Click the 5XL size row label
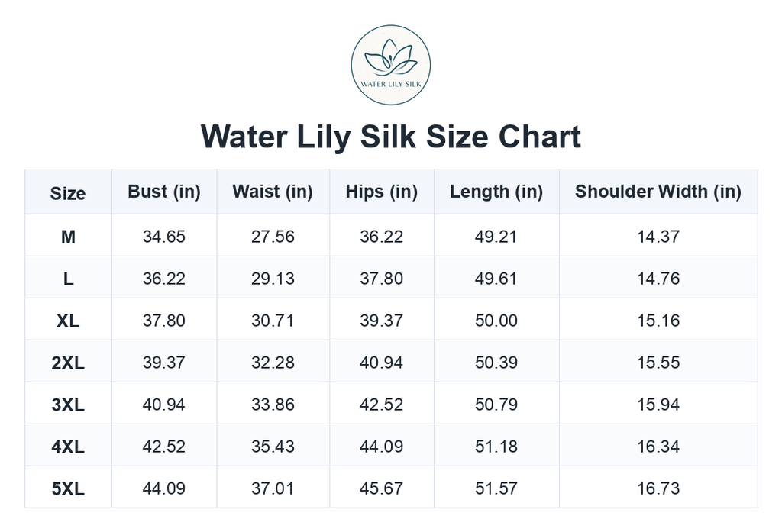The width and height of the screenshot is (782, 532). click(x=68, y=488)
